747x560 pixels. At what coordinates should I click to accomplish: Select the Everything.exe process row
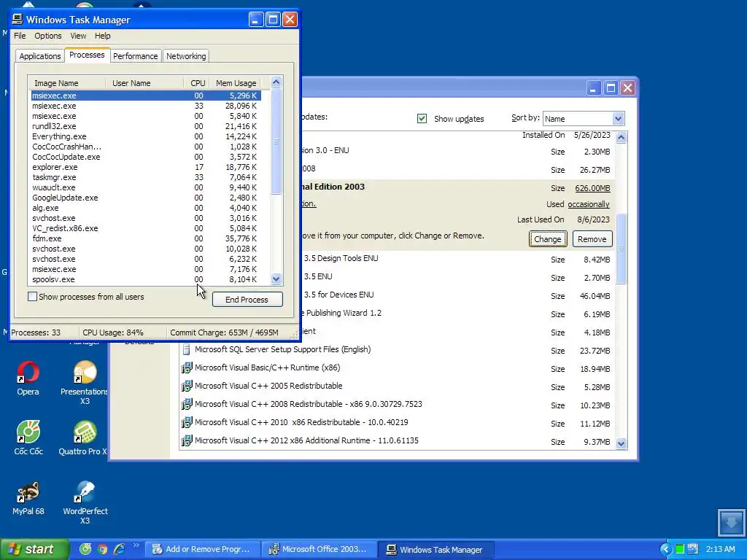click(x=146, y=136)
